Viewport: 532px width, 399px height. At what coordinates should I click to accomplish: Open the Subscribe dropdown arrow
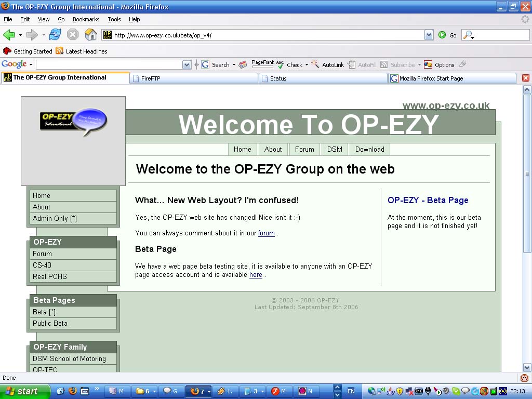point(419,64)
